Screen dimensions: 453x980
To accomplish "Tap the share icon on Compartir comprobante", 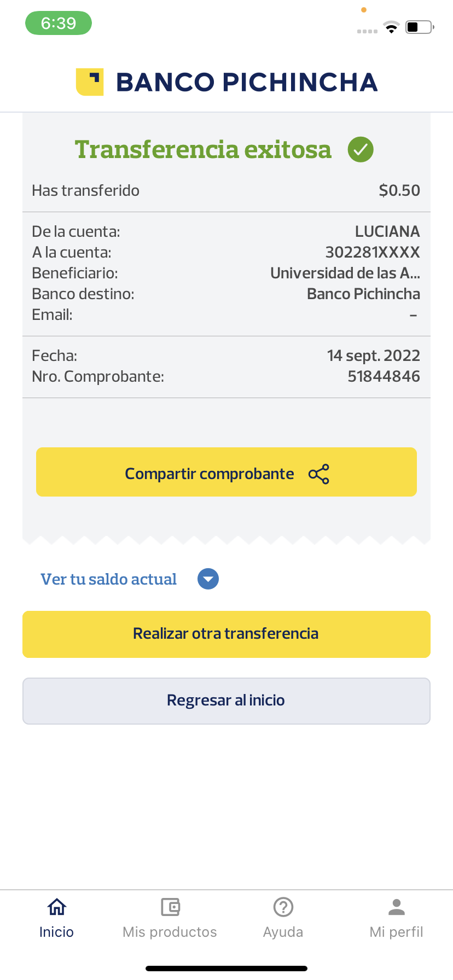I will 319,474.
